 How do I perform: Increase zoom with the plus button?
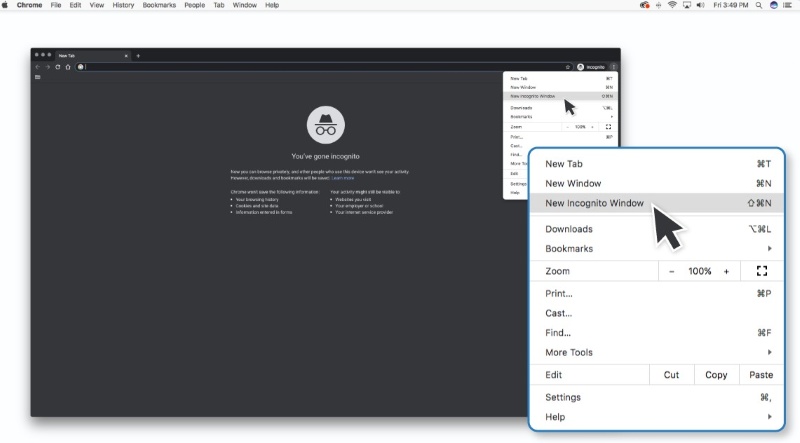click(726, 271)
